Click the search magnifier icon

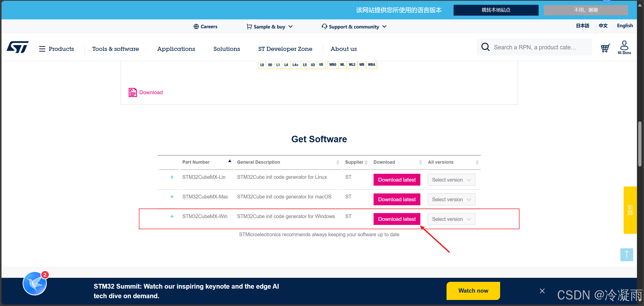[485, 47]
